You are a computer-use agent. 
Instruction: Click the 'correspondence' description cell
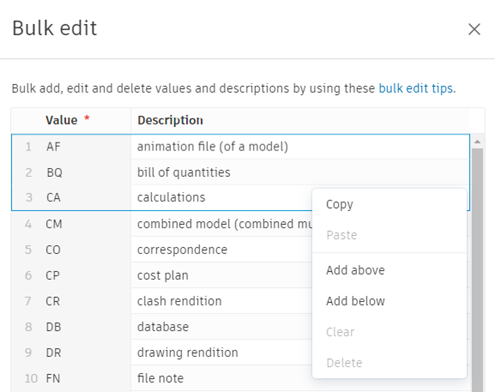(222, 250)
